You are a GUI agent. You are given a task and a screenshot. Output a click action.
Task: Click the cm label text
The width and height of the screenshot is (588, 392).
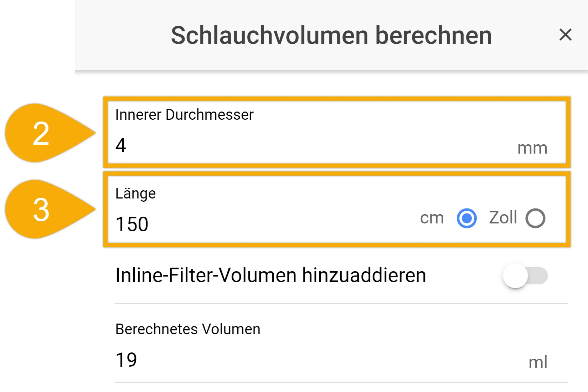[432, 218]
